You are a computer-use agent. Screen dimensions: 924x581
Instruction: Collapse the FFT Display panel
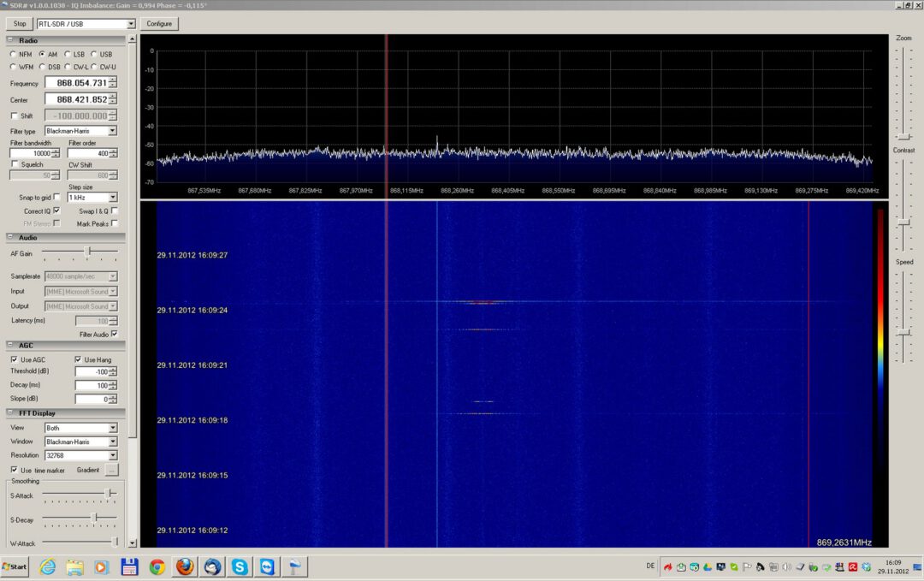10,412
